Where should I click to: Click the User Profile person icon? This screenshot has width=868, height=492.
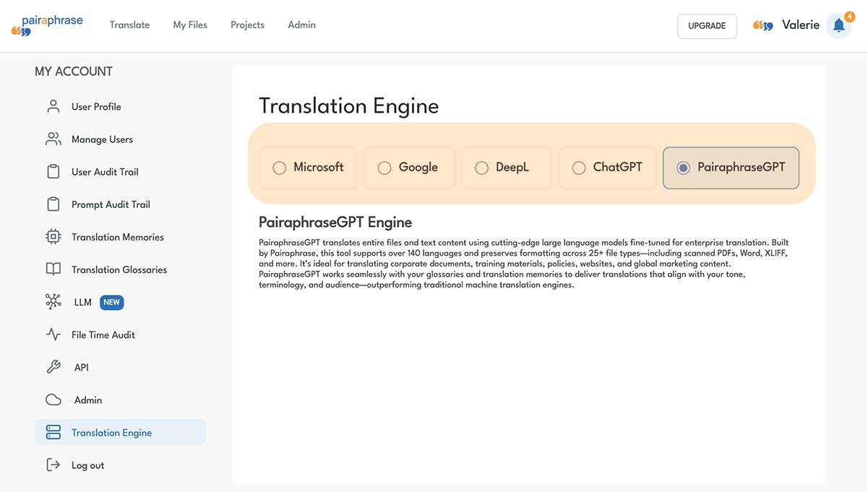53,107
